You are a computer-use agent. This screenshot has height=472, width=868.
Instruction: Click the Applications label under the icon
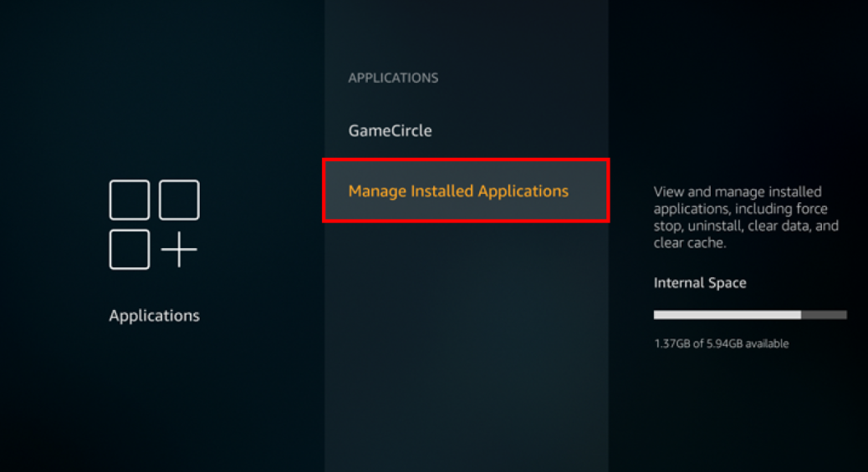[154, 316]
